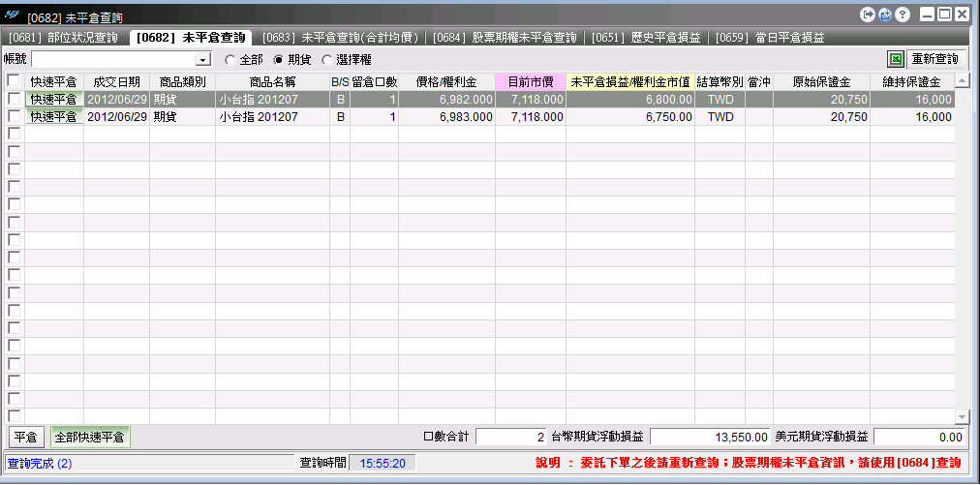Click the 平倉 button at the bottom
The width and height of the screenshot is (980, 485).
(25, 438)
